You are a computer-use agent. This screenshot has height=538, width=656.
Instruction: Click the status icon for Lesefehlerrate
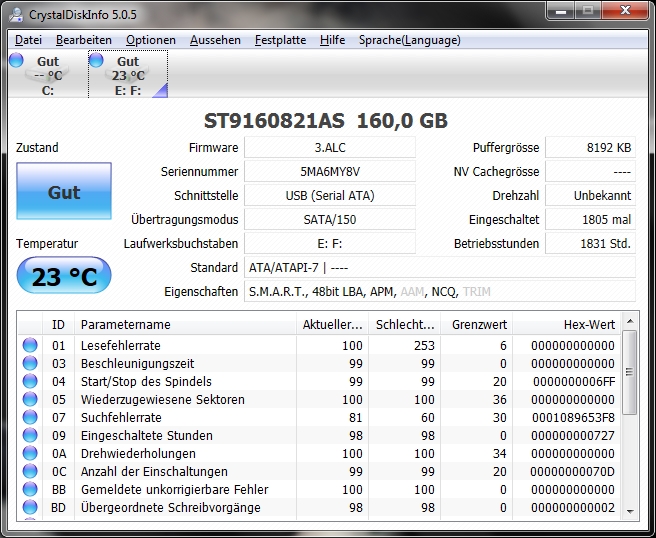point(30,345)
